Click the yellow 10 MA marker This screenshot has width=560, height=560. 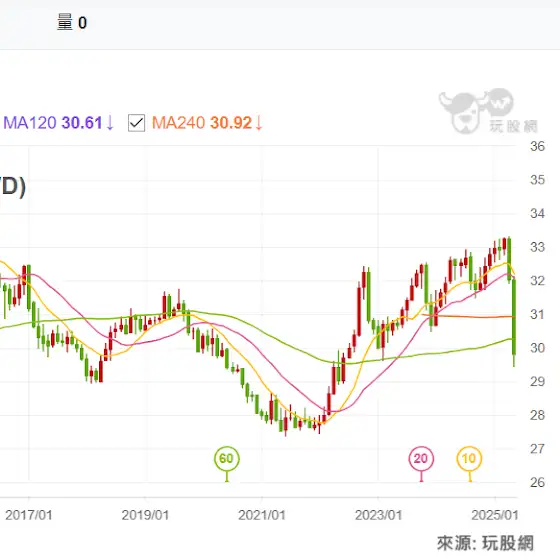click(x=469, y=458)
